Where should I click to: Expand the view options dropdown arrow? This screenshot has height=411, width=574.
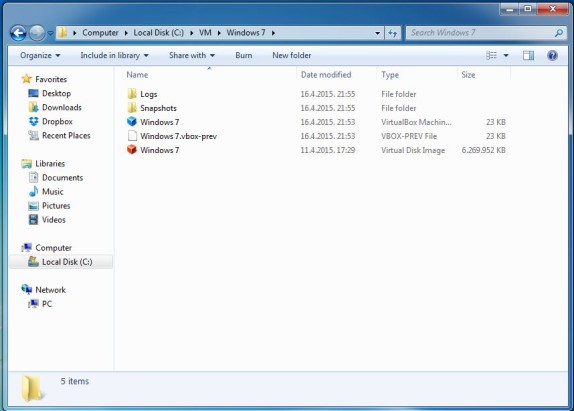click(x=506, y=55)
